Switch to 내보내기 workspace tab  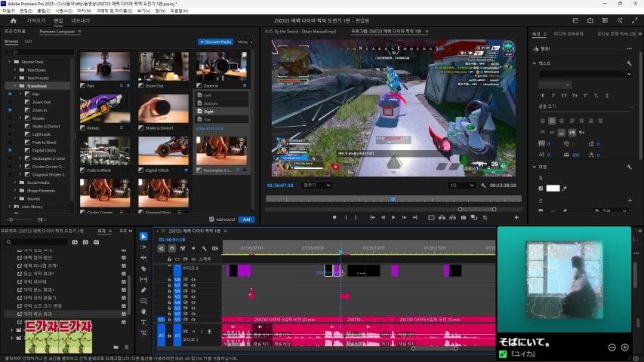tap(81, 20)
